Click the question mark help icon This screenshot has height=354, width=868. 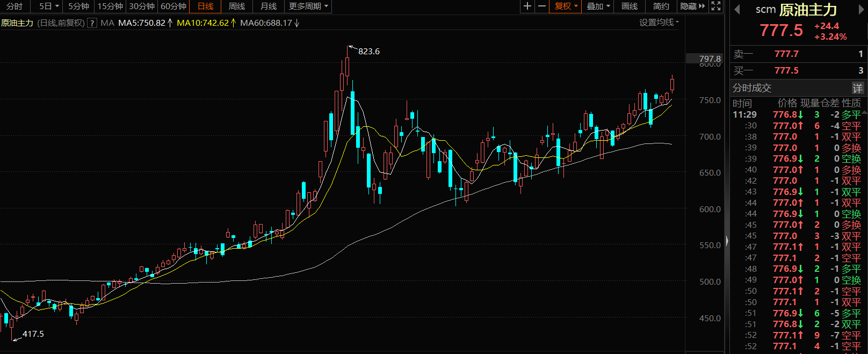[x=92, y=23]
